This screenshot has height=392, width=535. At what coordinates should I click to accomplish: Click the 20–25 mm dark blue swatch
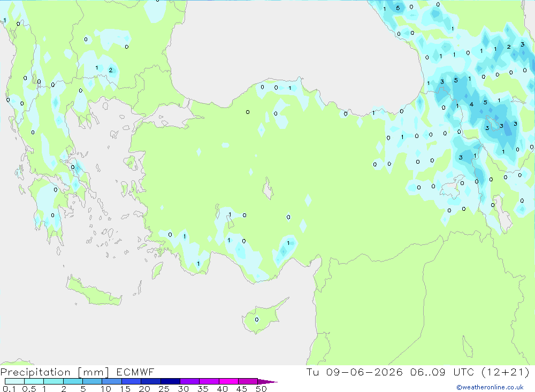pyautogui.click(x=150, y=381)
